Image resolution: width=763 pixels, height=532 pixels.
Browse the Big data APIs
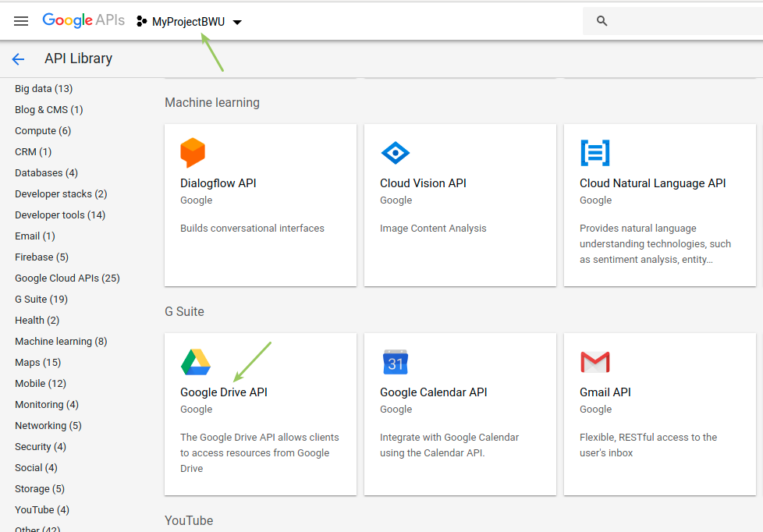click(x=43, y=88)
